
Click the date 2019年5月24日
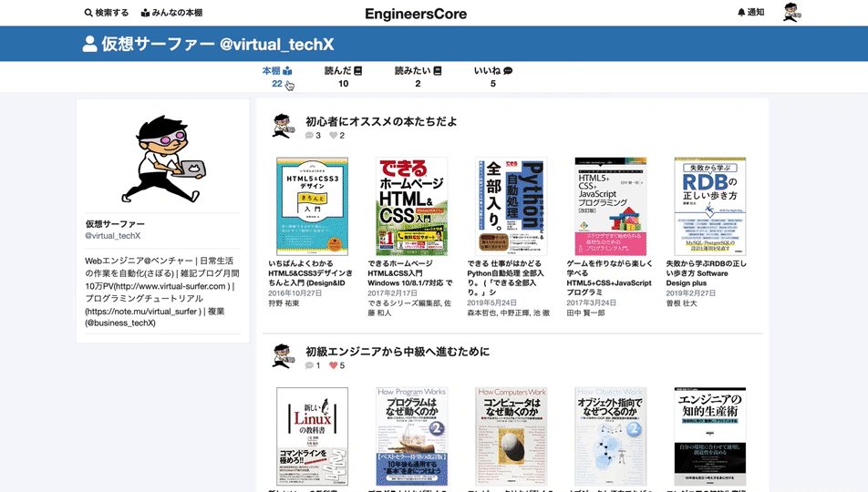point(492,303)
